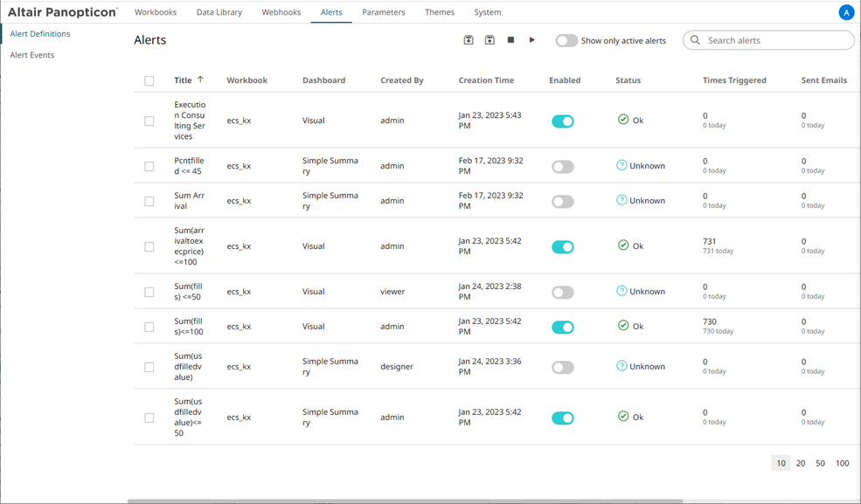Click the Altair Panopticon logo
Screen dimensions: 861x504
[63, 12]
